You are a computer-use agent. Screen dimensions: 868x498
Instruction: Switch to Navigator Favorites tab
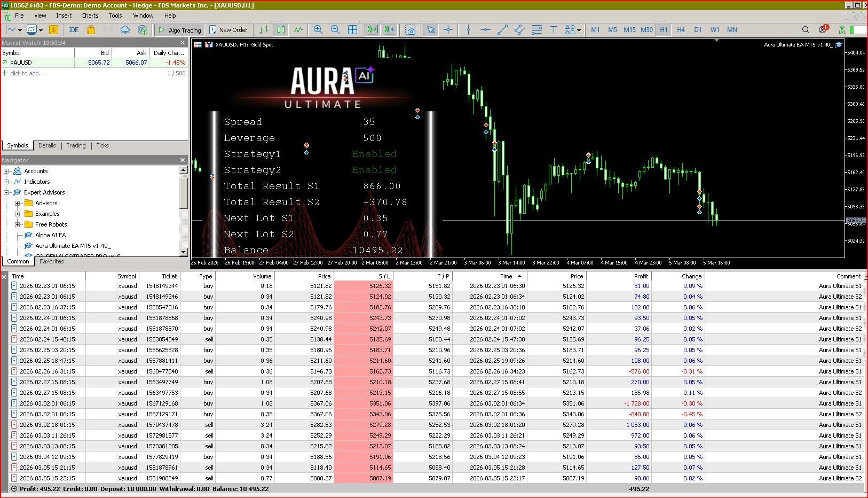(x=52, y=261)
